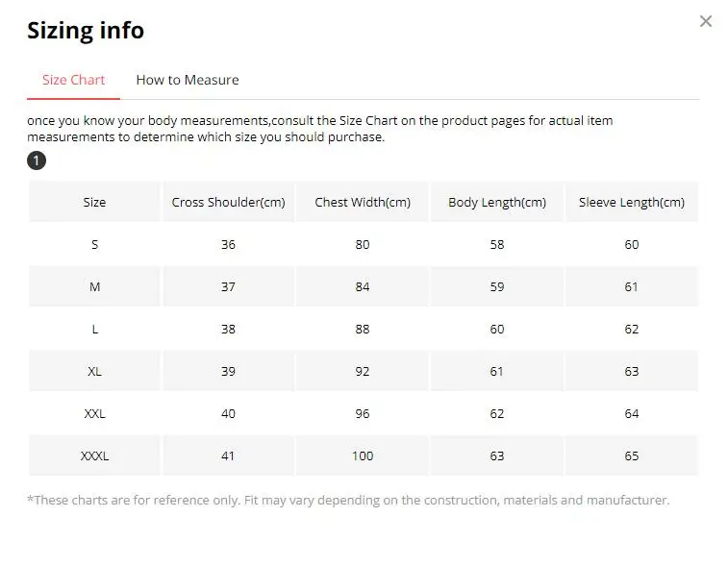728x566 pixels.
Task: Switch to the How to Measure tab
Action: tap(188, 80)
